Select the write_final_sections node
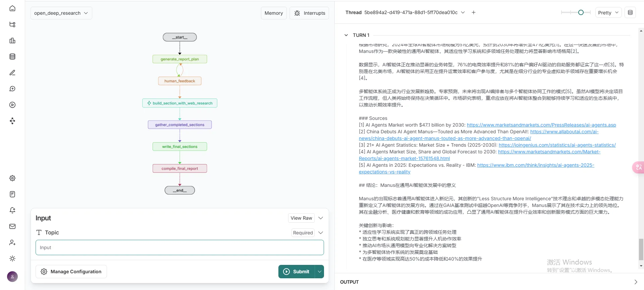The height and width of the screenshot is (290, 644). [x=180, y=147]
